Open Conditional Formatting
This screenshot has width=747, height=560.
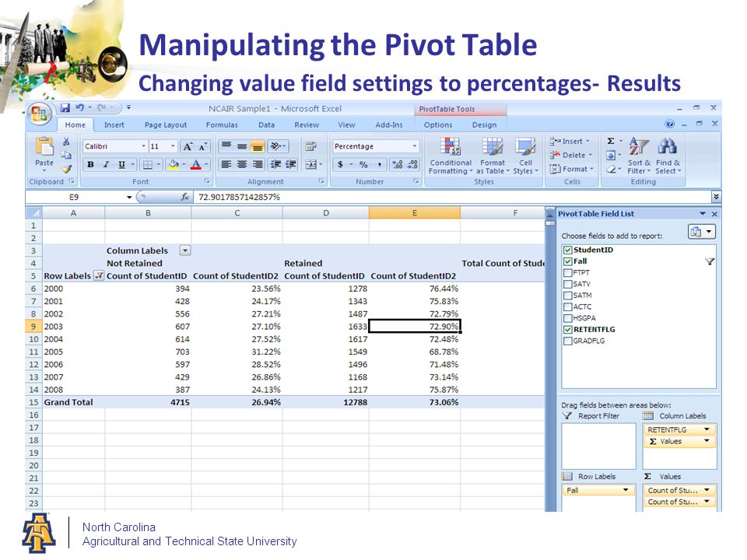coord(451,156)
